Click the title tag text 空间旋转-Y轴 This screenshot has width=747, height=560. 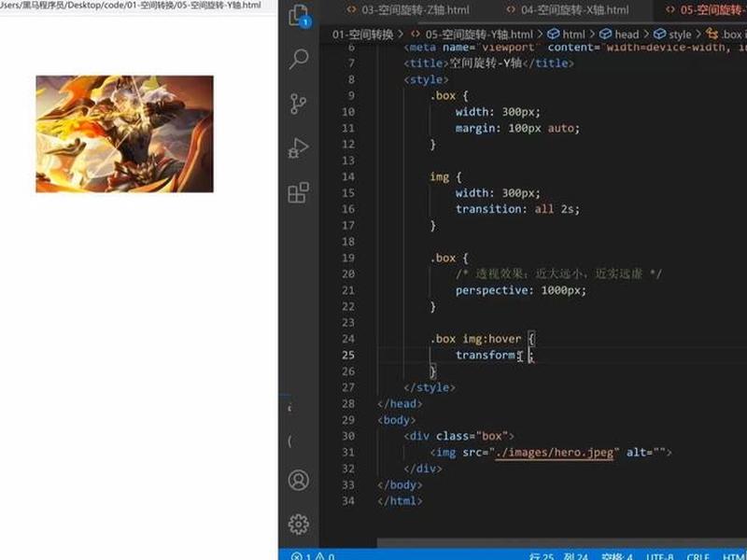click(486, 63)
